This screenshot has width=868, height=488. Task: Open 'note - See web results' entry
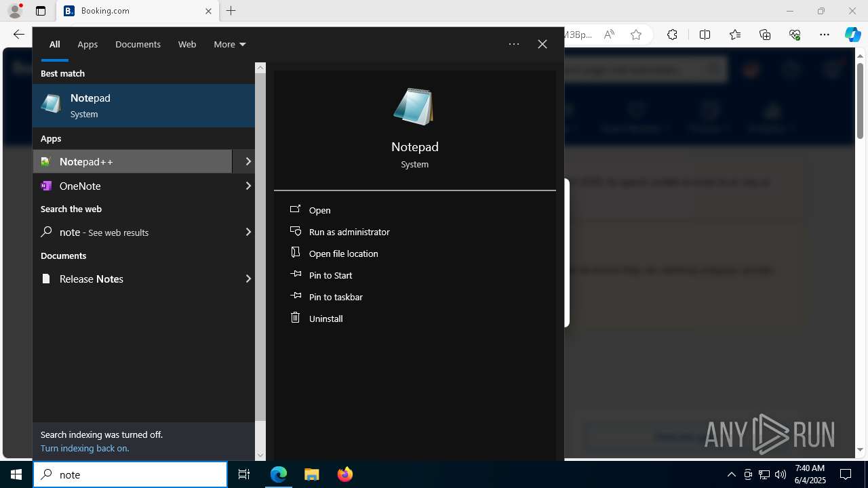pos(132,232)
